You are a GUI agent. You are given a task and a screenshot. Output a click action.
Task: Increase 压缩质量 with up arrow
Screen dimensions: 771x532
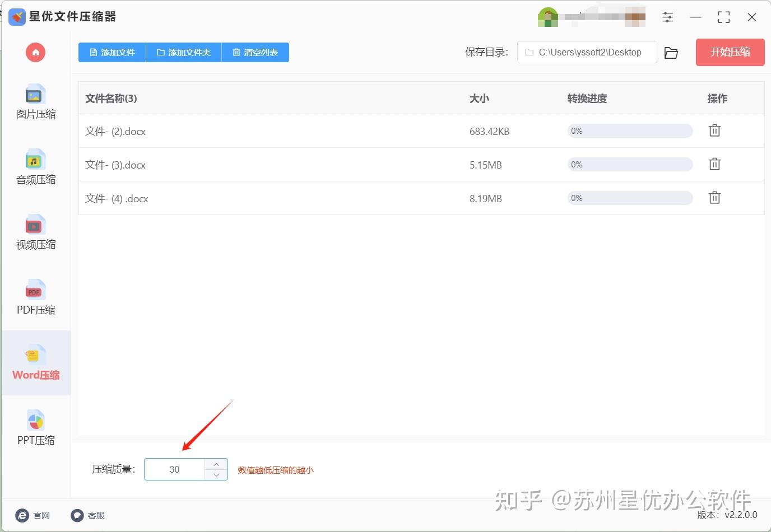[x=216, y=464]
